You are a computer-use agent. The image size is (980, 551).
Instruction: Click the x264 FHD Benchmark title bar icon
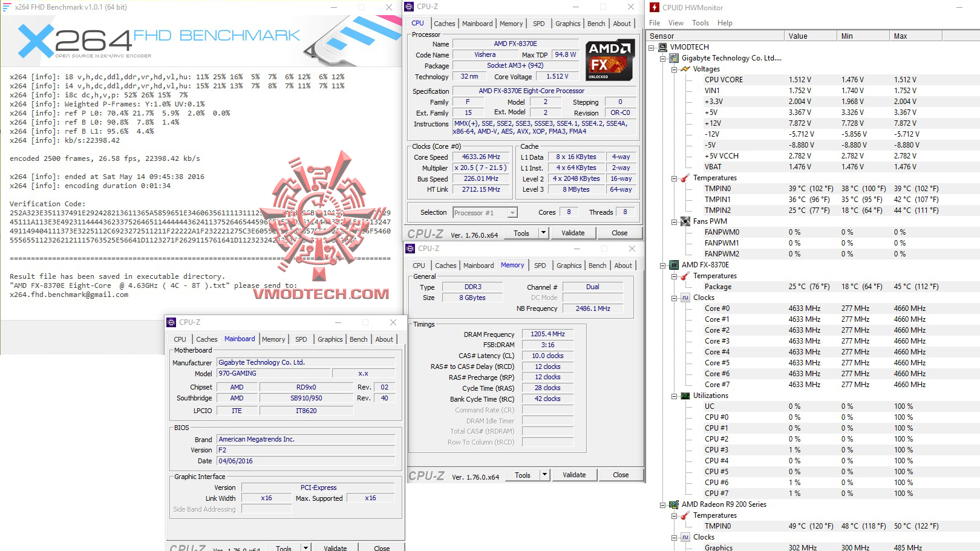click(x=7, y=7)
